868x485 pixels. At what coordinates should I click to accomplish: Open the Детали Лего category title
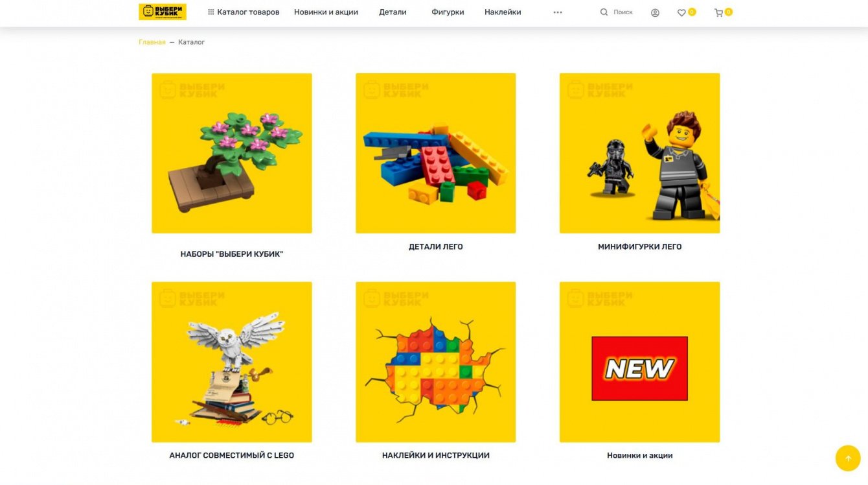tap(436, 246)
